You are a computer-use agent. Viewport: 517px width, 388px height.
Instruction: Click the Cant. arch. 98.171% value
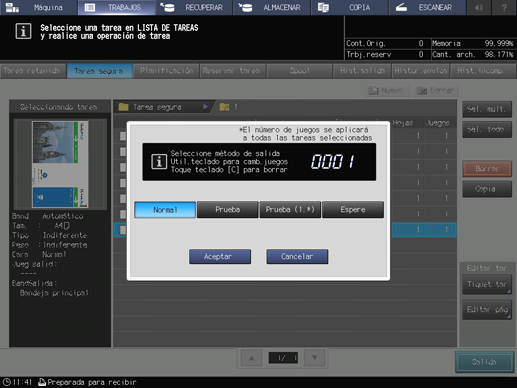499,54
